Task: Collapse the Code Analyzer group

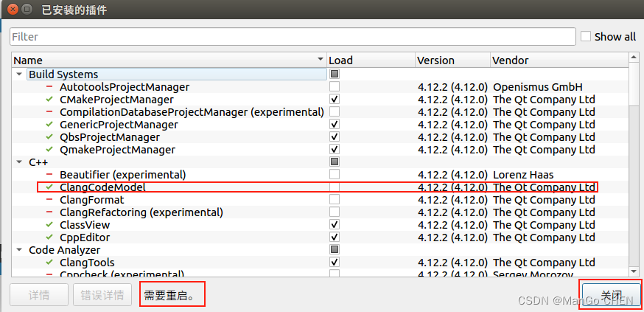Action: click(x=18, y=250)
